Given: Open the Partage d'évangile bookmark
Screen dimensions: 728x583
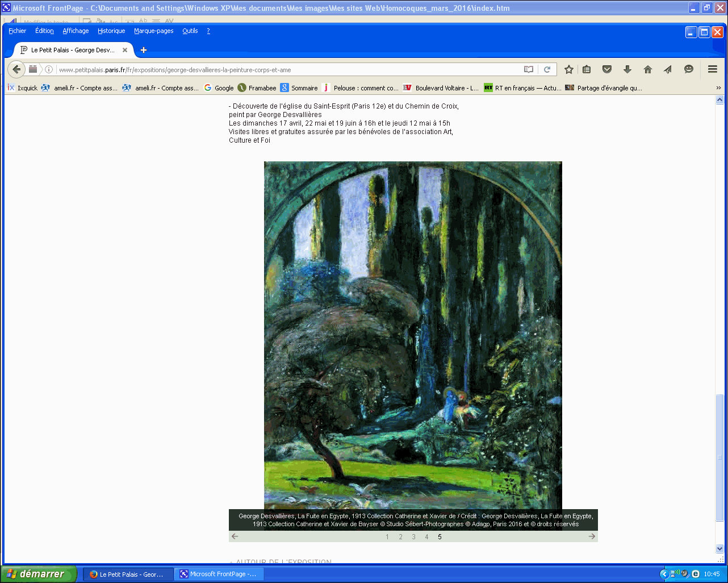Looking at the screenshot, I should (x=604, y=88).
